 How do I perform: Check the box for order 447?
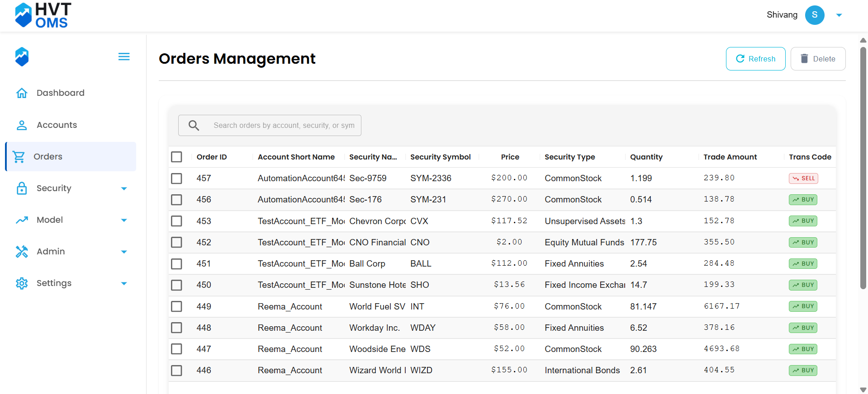coord(176,349)
